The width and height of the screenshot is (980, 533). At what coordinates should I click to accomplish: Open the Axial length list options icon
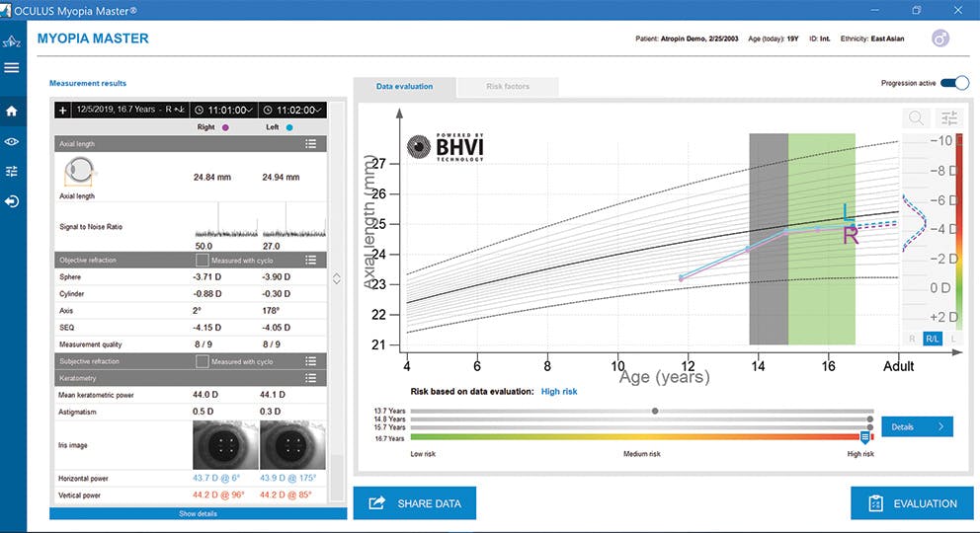310,144
